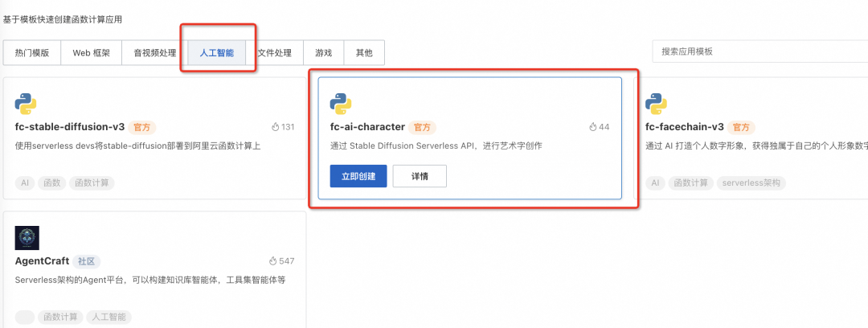Screen dimensions: 868x328
Task: Click 函数计算 tag on fc-facechain-v3 card
Action: (691, 182)
